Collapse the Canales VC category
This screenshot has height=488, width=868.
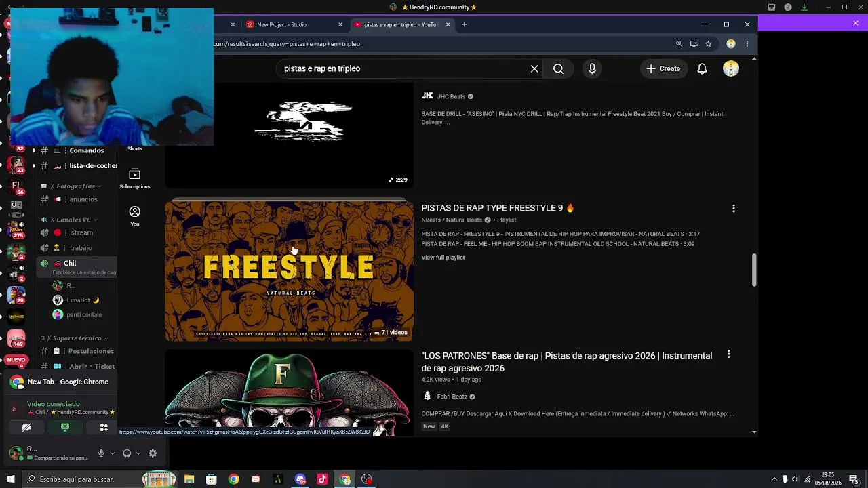tap(69, 220)
